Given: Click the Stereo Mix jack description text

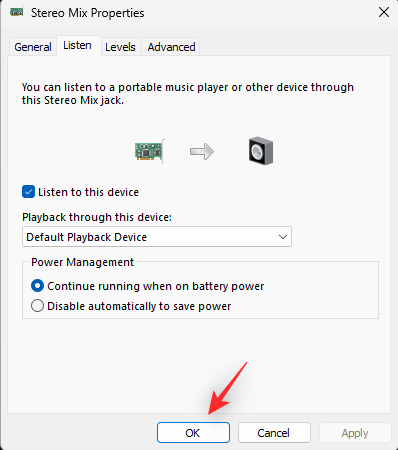Looking at the screenshot, I should [188, 94].
